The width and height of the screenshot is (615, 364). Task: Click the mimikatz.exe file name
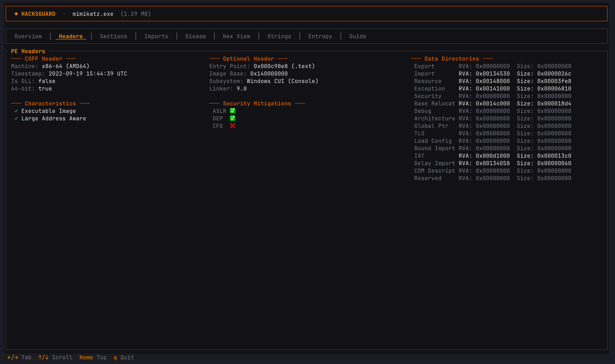(x=93, y=14)
